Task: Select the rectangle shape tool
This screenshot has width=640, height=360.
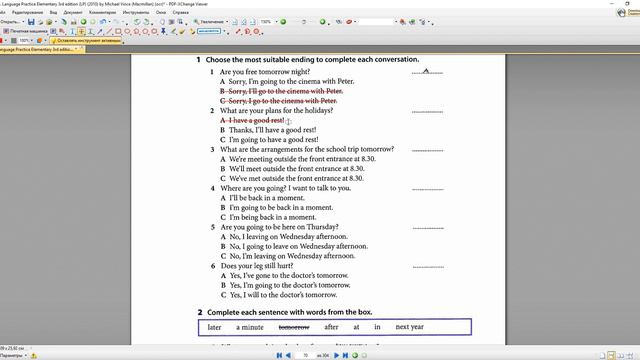Action: 118,31
